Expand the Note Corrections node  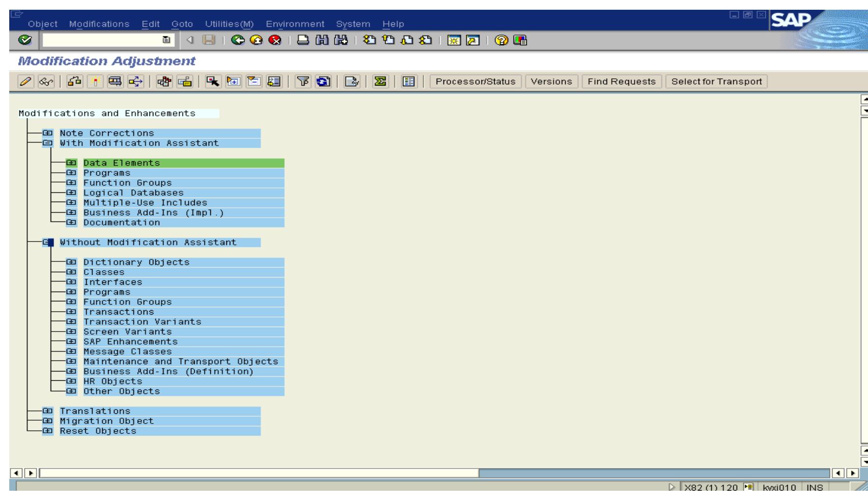click(47, 132)
